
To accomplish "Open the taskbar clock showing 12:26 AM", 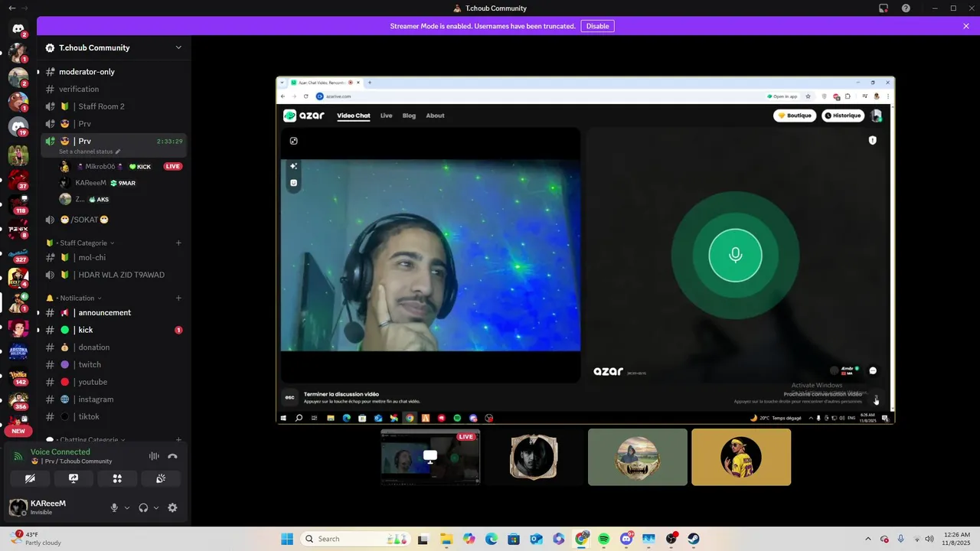I will 957,539.
